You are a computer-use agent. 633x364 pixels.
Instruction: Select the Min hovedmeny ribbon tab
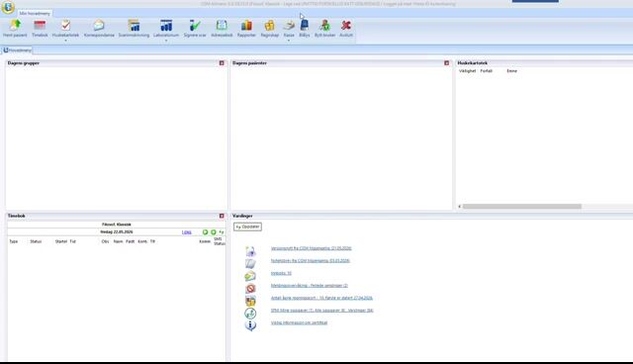coord(35,13)
